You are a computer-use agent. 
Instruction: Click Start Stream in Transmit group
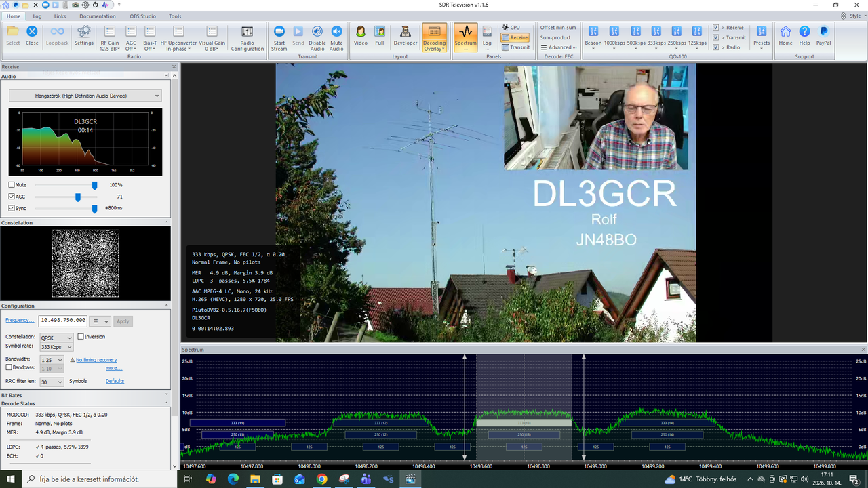pos(279,38)
